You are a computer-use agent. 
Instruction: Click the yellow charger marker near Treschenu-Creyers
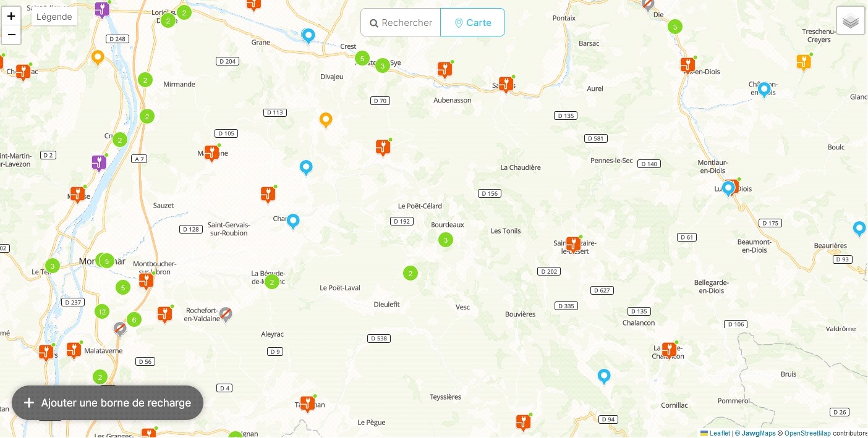pos(803,62)
